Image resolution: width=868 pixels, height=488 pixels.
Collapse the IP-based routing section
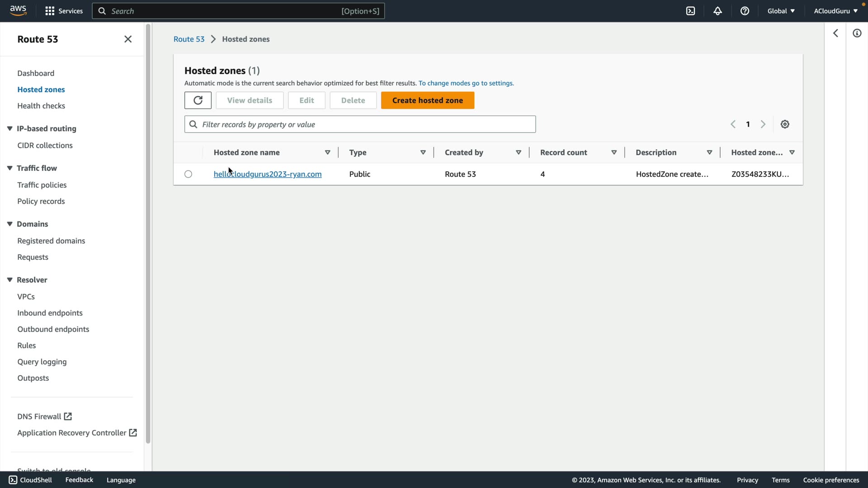point(9,129)
